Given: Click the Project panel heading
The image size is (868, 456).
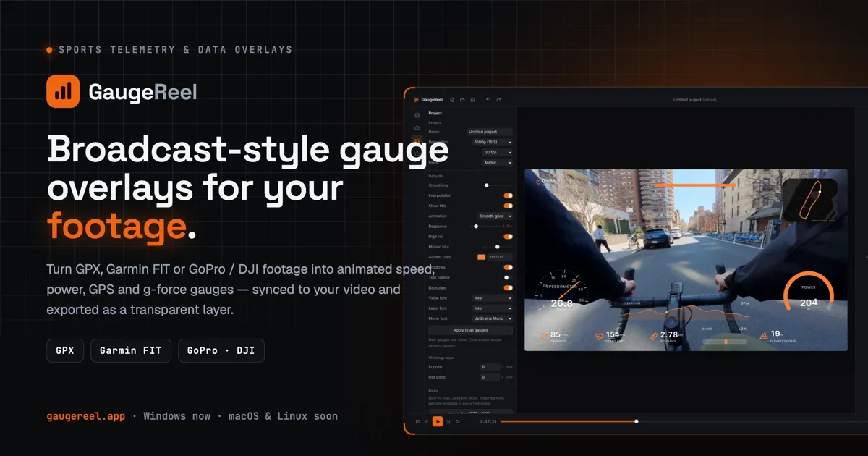Looking at the screenshot, I should (x=435, y=113).
